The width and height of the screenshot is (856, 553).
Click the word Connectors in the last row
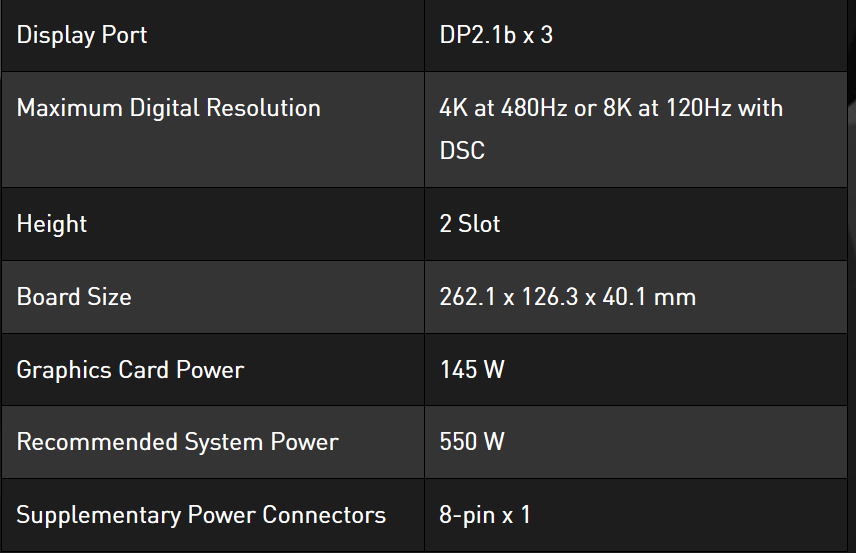(x=324, y=516)
